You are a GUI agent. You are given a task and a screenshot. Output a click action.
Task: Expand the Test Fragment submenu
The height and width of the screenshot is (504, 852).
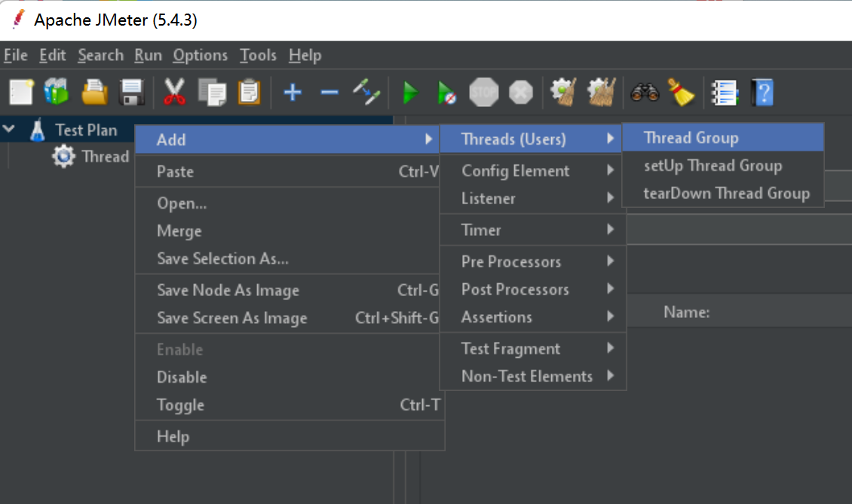point(532,348)
